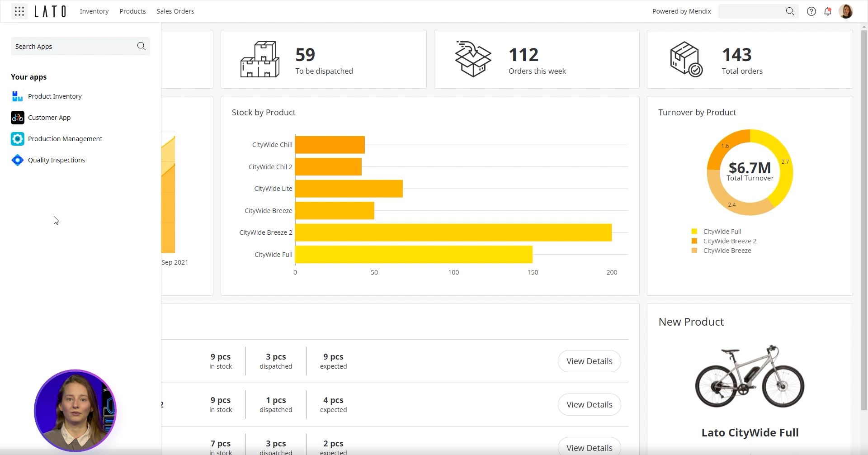This screenshot has height=455, width=868.
Task: Click the Product Inventory app icon
Action: pos(18,96)
